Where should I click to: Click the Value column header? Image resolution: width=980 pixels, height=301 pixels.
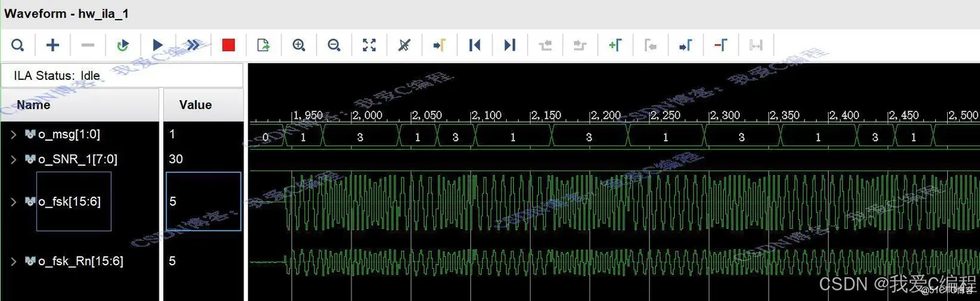coord(195,105)
